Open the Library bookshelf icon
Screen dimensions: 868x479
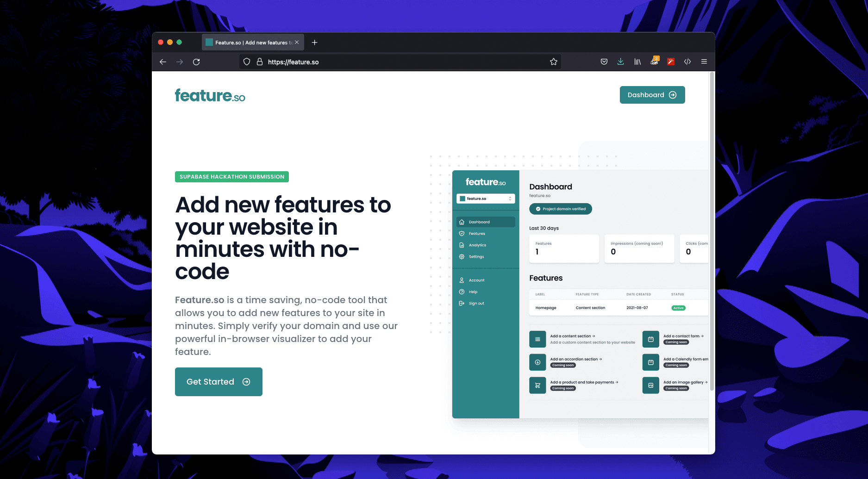(637, 62)
